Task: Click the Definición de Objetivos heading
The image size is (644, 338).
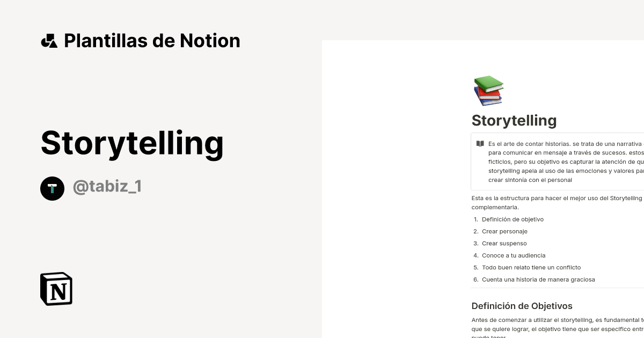Action: click(522, 306)
